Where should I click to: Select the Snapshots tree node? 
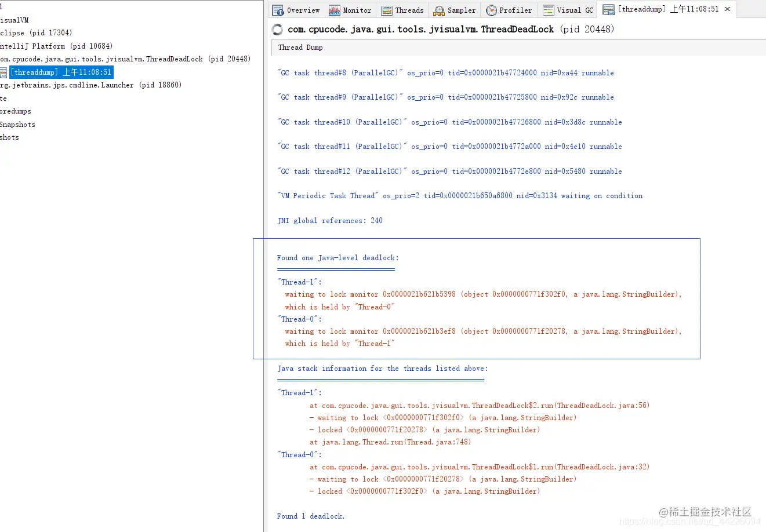tap(17, 125)
